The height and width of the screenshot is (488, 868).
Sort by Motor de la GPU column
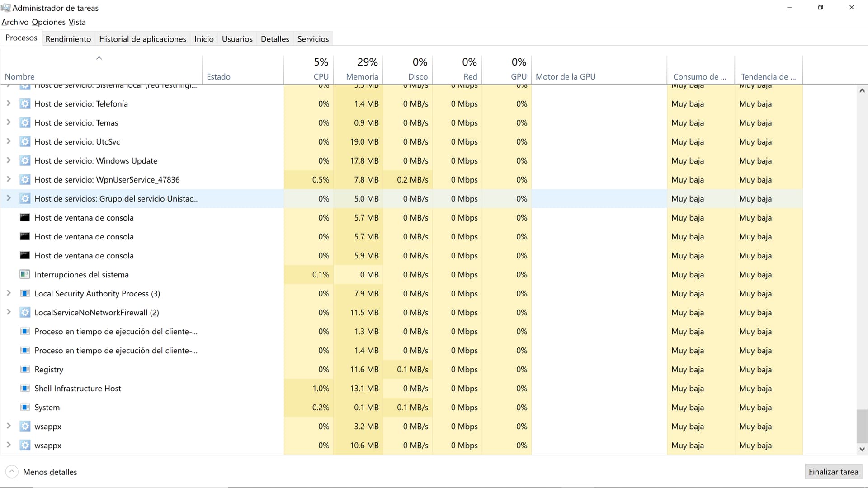[x=599, y=70]
